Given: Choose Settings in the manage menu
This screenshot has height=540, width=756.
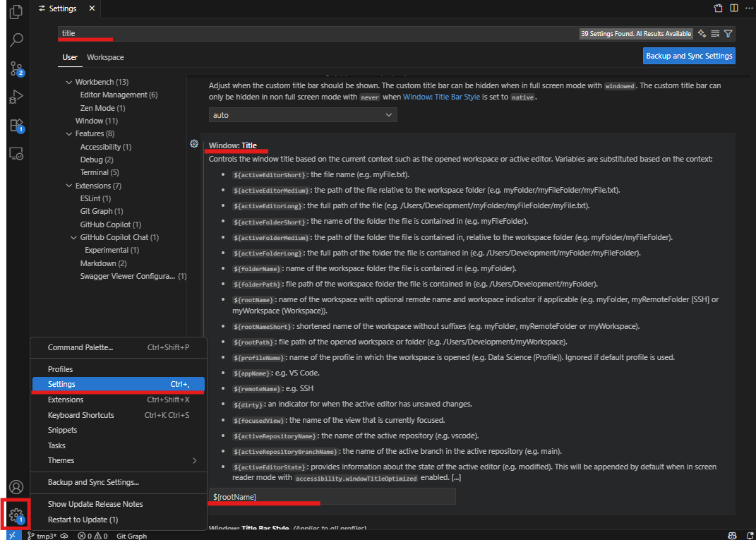Looking at the screenshot, I should 119,384.
